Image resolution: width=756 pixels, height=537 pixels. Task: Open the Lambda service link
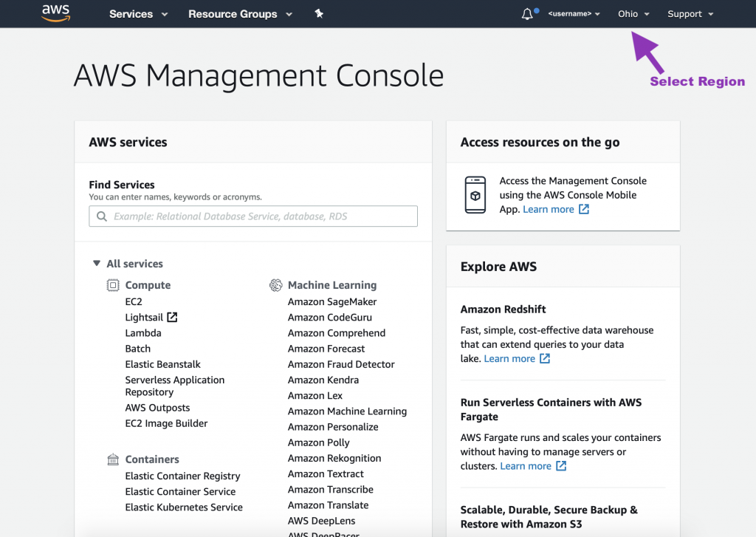(143, 333)
